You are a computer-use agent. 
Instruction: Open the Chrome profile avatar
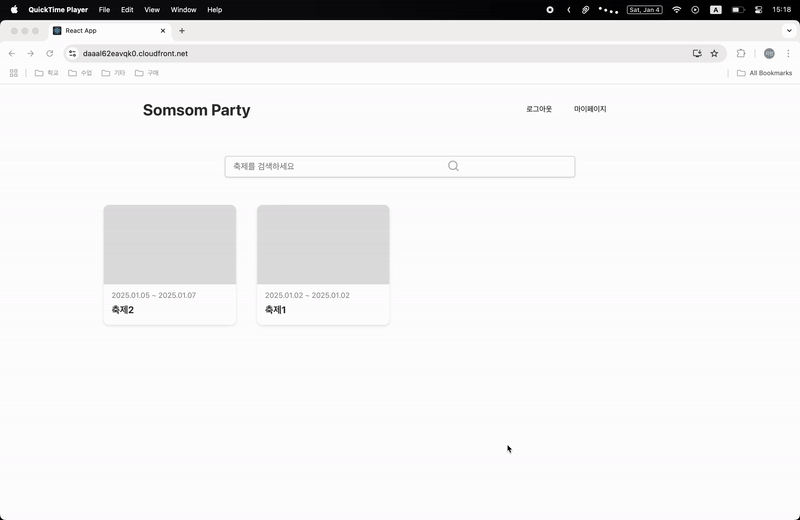[x=769, y=53]
